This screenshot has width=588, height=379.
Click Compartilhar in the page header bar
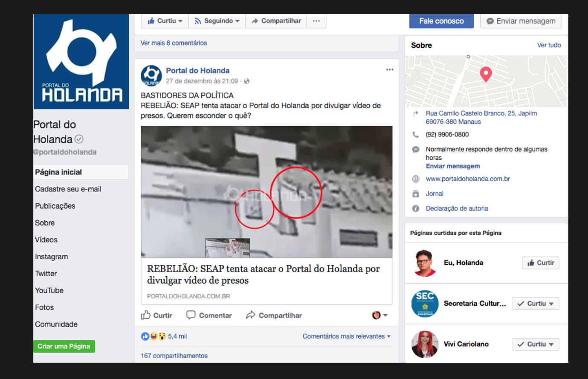coord(276,21)
